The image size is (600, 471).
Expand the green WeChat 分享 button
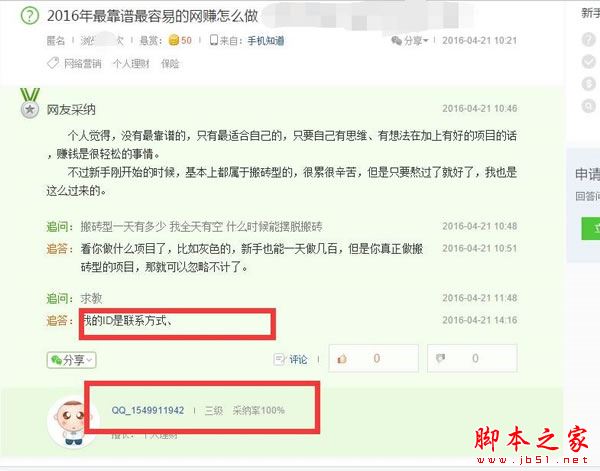coord(72,360)
